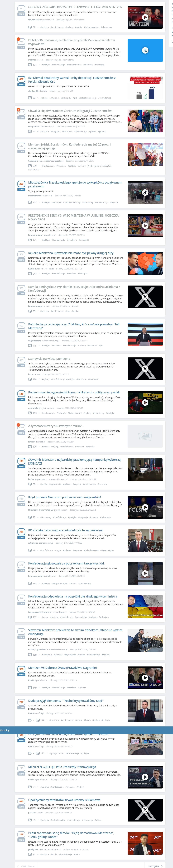Play the GODZINA ZERO #86 video thumbnail
Screen dimensions: 173x868
point(145,17)
